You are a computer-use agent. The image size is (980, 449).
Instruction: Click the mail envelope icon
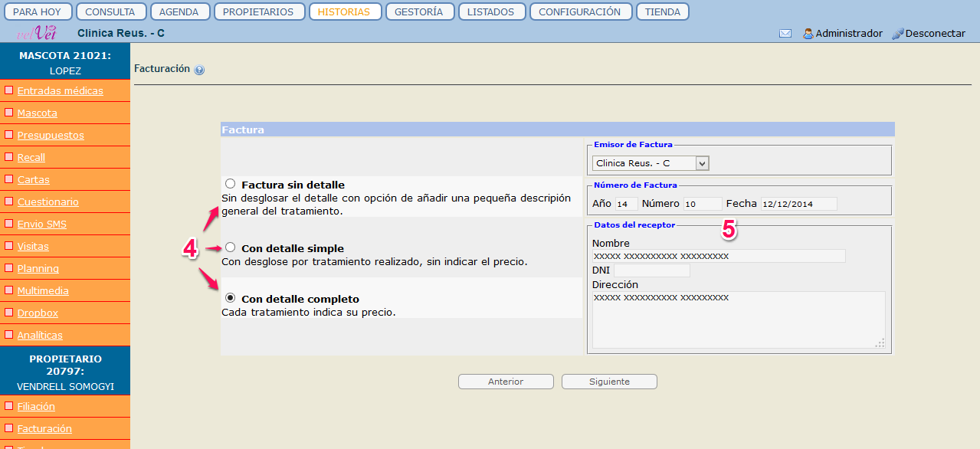coord(785,34)
